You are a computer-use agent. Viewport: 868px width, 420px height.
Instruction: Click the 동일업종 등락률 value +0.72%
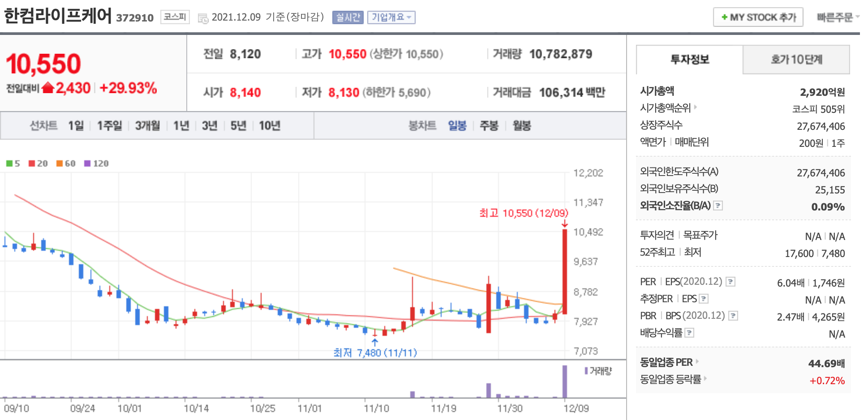827,381
